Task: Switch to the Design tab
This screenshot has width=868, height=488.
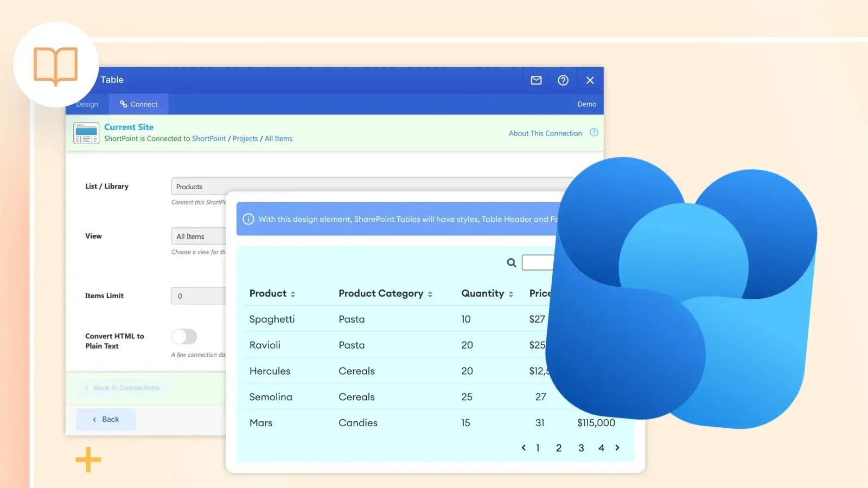Action: click(x=88, y=104)
